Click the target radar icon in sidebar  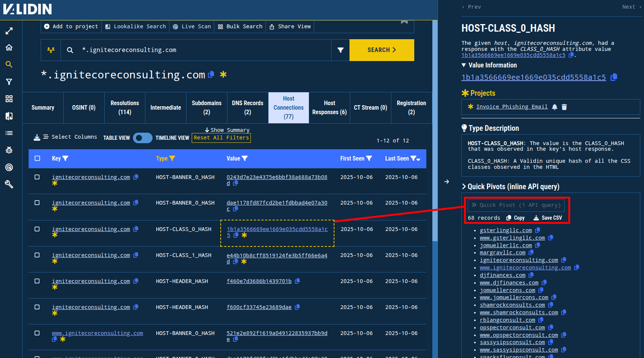[9, 167]
